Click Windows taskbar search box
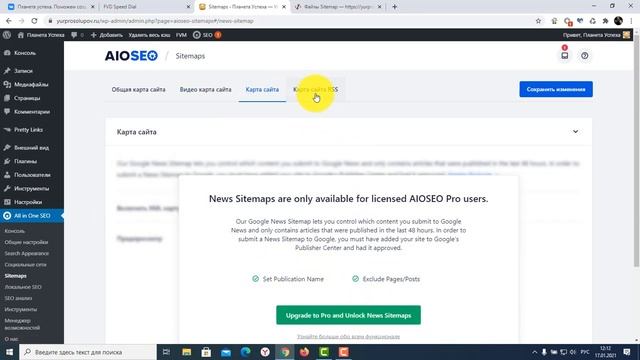The height and width of the screenshot is (360, 640). pyautogui.click(x=88, y=352)
